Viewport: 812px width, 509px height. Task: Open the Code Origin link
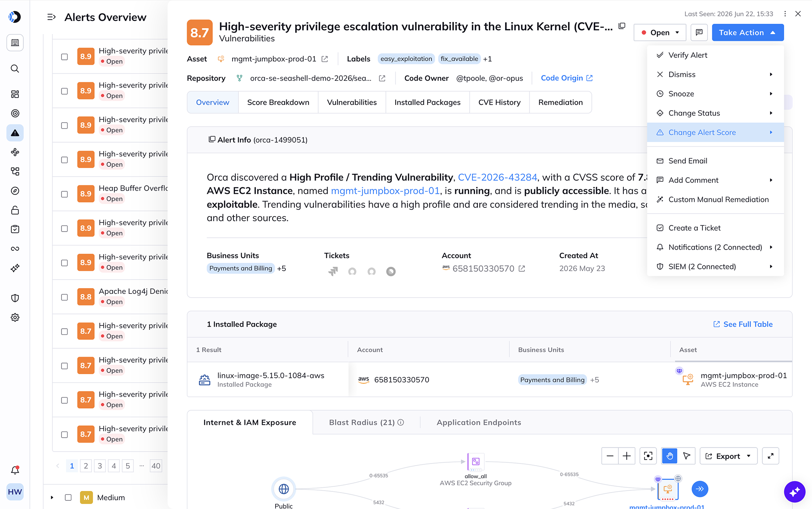tap(566, 78)
